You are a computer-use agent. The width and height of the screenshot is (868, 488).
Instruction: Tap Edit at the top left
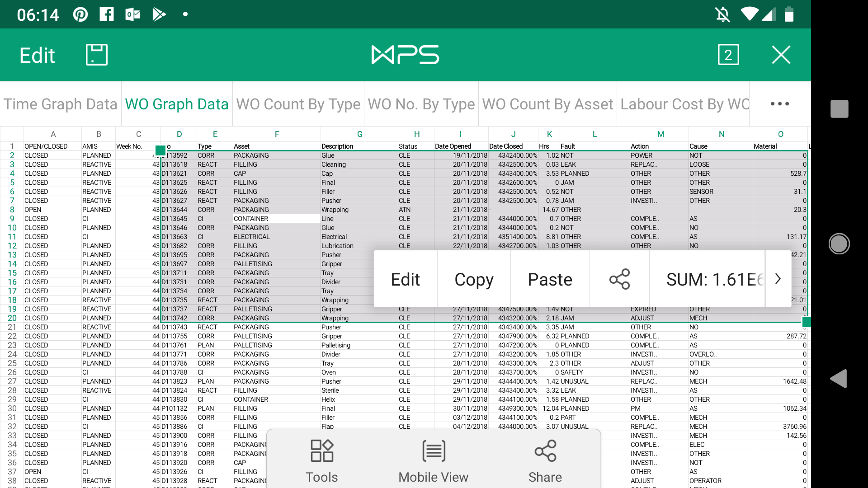point(36,54)
